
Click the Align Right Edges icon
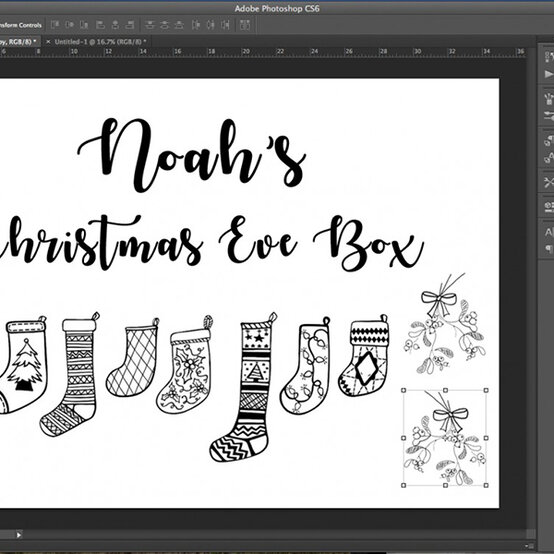(x=130, y=25)
